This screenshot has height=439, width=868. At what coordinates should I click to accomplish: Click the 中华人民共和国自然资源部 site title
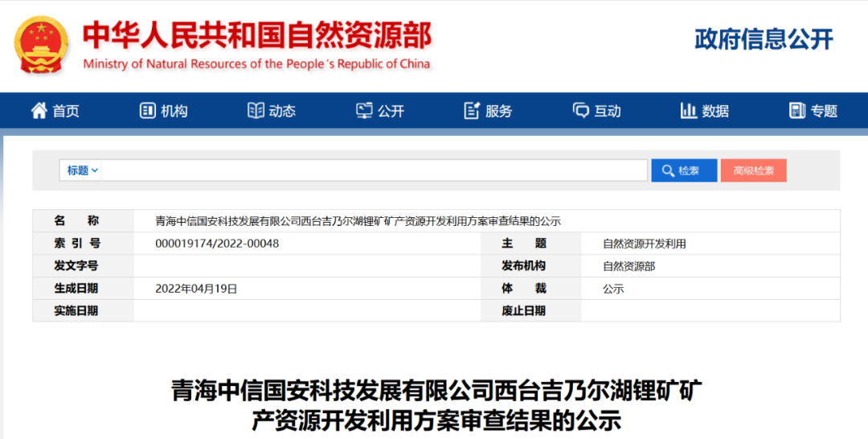pyautogui.click(x=257, y=35)
